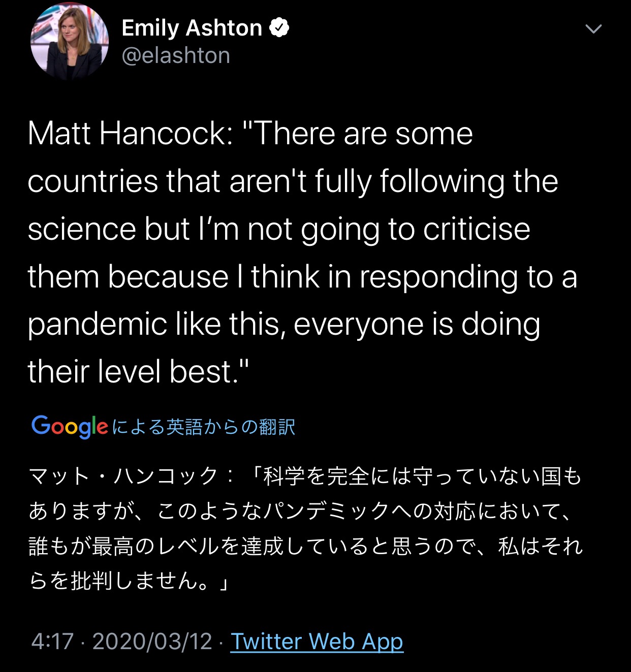Click the 2020/03/12 date
Image resolution: width=631 pixels, height=672 pixels.
(152, 641)
